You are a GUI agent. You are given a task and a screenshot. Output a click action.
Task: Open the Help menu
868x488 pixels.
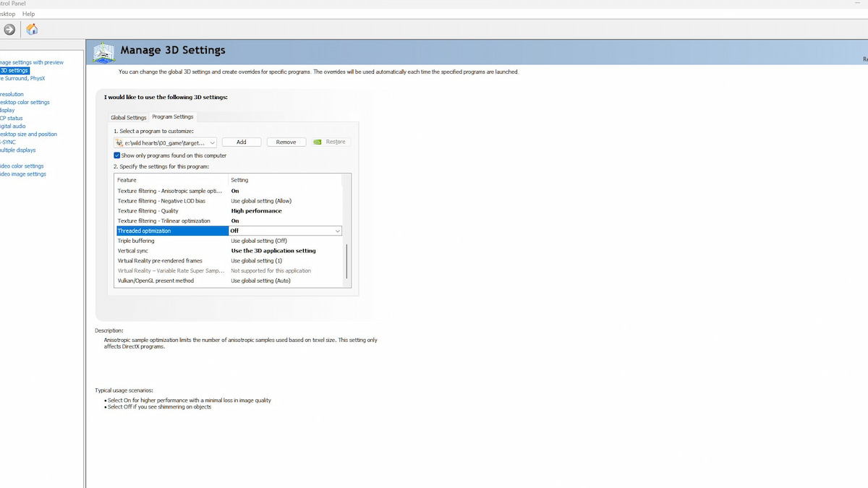tap(28, 14)
